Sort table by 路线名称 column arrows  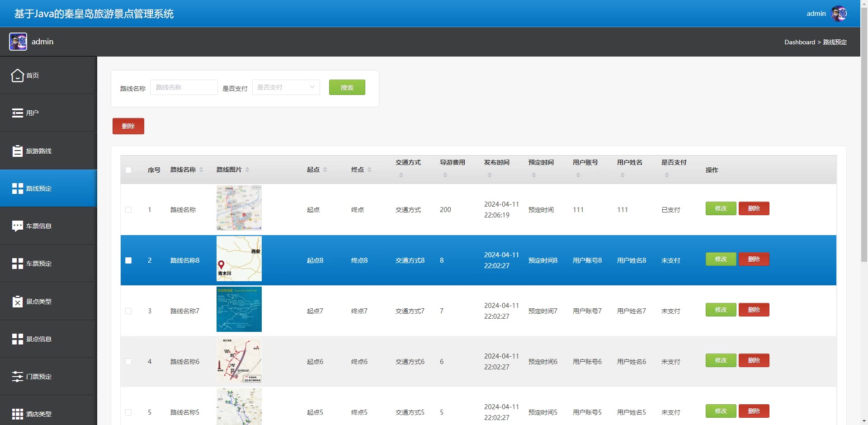(x=201, y=170)
